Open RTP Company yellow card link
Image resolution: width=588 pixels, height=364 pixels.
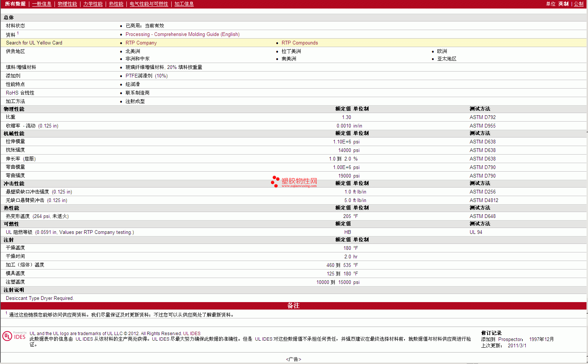pyautogui.click(x=141, y=43)
